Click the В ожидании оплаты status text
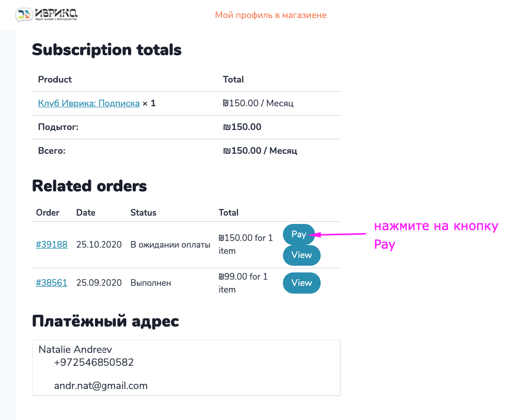The width and height of the screenshot is (505, 420). (x=170, y=245)
